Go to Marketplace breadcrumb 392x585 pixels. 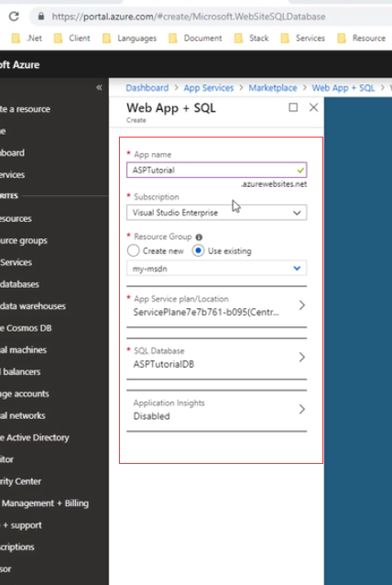[273, 88]
